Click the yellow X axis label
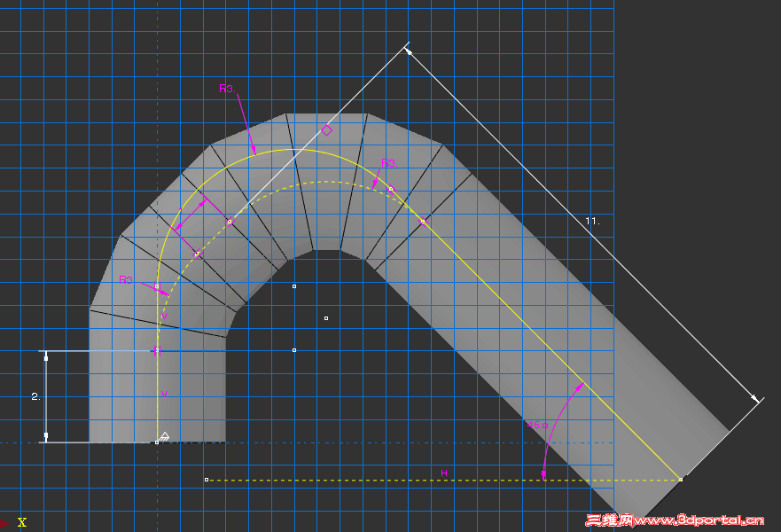781x532 pixels. pos(22,522)
